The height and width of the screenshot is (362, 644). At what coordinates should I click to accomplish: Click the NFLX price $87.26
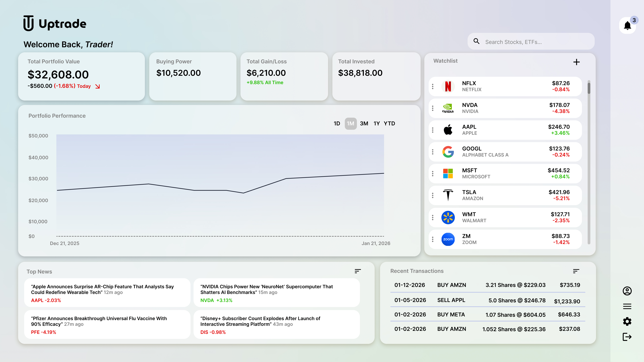pos(561,83)
